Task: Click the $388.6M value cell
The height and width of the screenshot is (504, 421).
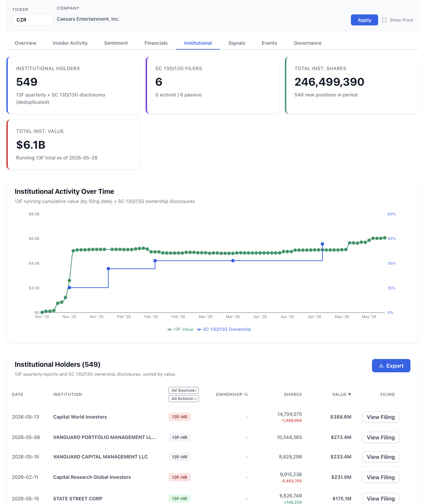Action: [x=341, y=417]
